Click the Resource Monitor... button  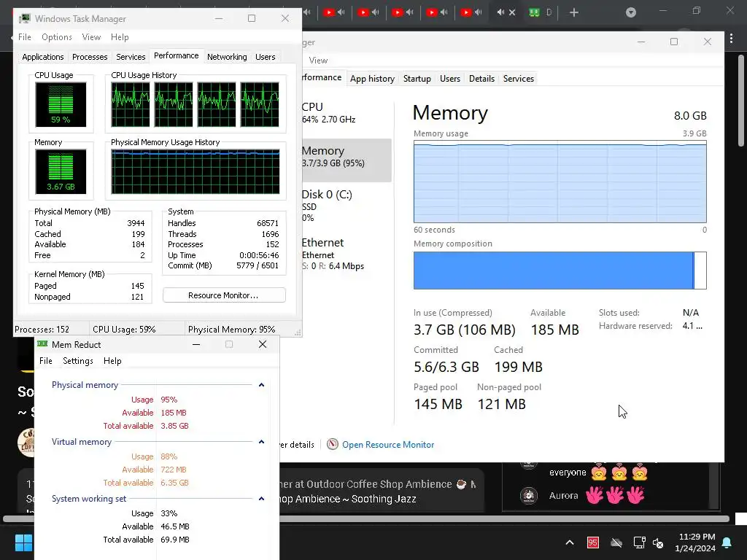click(x=224, y=295)
